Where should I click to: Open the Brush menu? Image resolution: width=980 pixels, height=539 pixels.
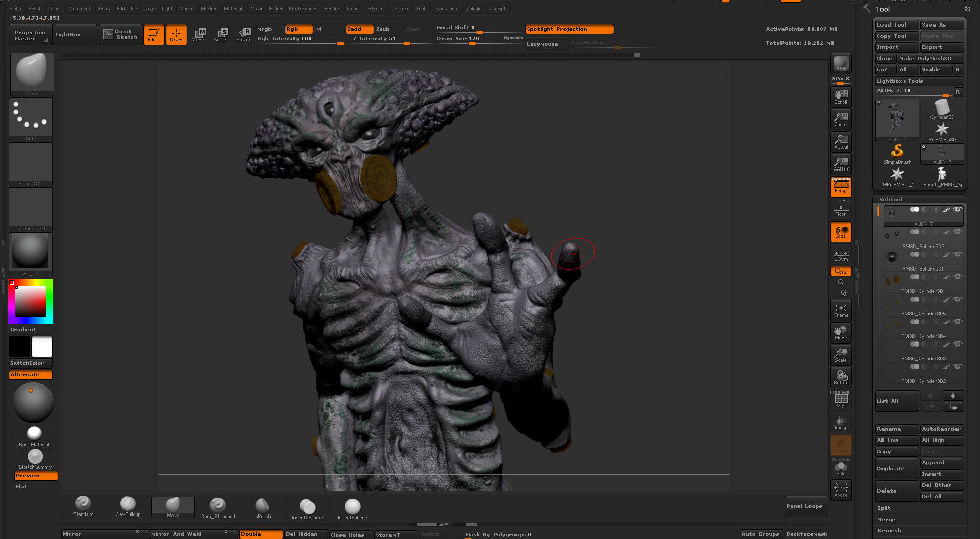tap(35, 9)
